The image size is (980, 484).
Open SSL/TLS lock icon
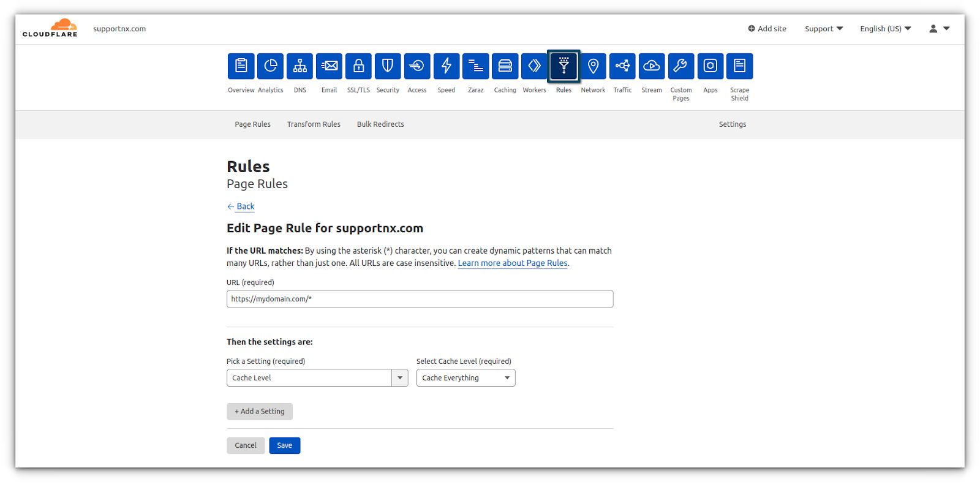(358, 66)
